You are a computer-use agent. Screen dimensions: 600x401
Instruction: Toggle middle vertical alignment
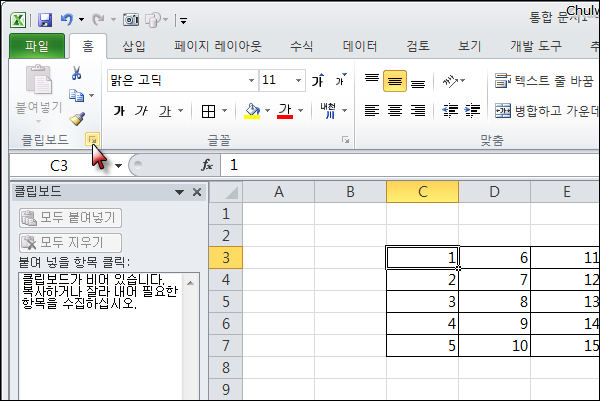pyautogui.click(x=395, y=81)
